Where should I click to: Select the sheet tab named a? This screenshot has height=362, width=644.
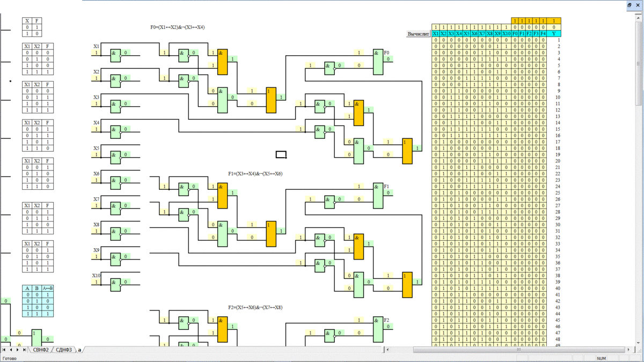79,350
